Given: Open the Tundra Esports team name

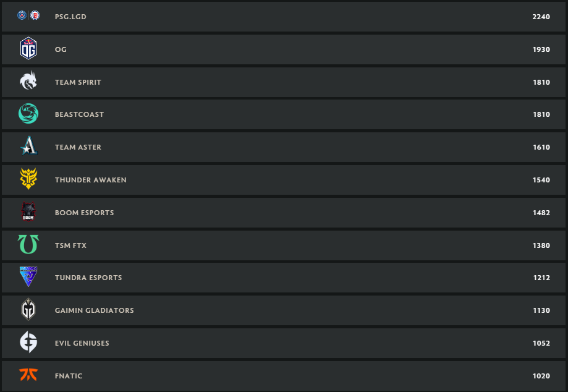Looking at the screenshot, I should (x=88, y=278).
